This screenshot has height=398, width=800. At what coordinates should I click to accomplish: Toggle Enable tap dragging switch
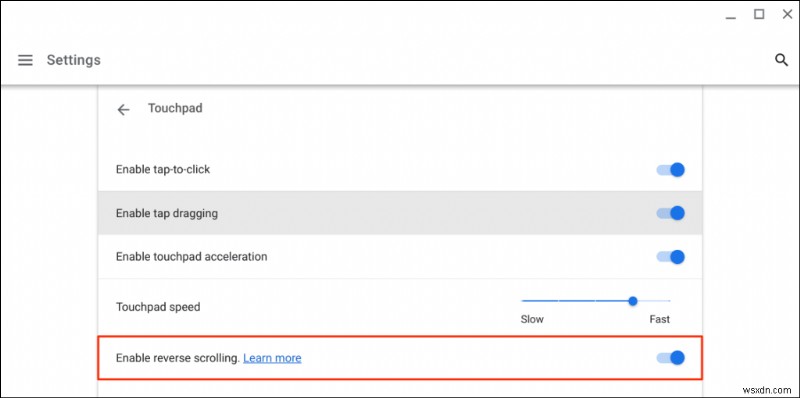click(670, 213)
